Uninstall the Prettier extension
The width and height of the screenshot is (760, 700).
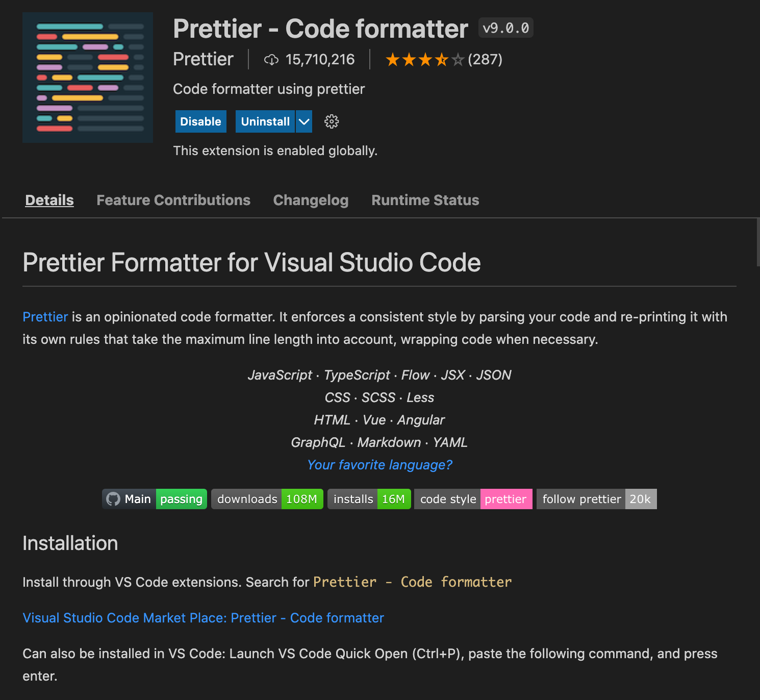(265, 121)
